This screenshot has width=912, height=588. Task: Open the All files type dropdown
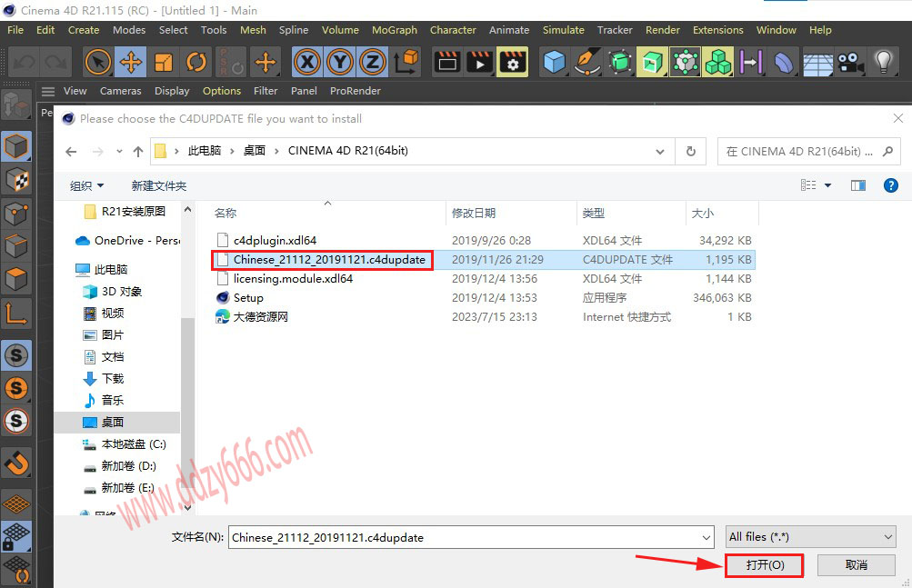pyautogui.click(x=811, y=537)
